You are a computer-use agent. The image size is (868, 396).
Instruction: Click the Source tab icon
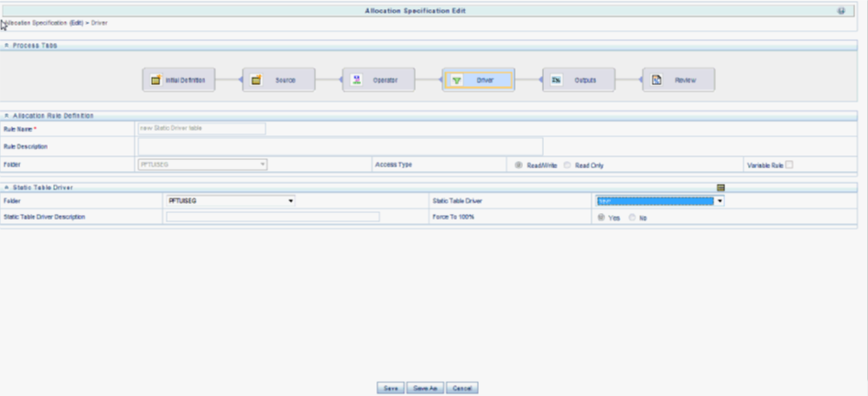tap(255, 80)
